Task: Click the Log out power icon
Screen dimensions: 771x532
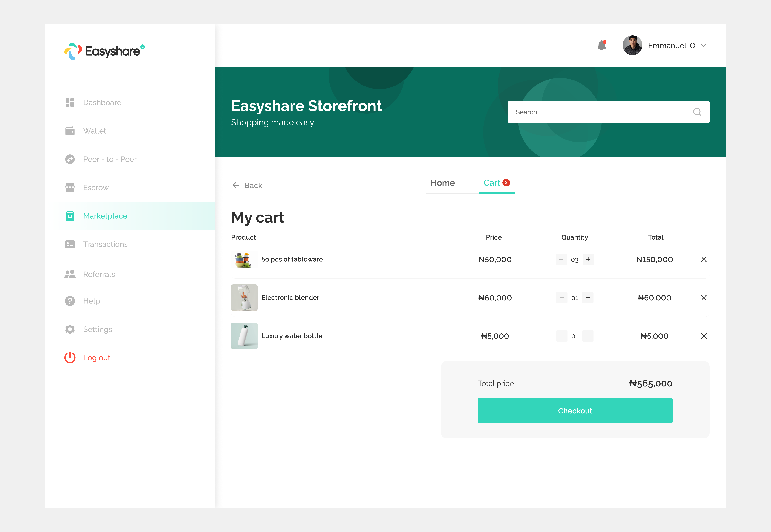Action: [70, 358]
